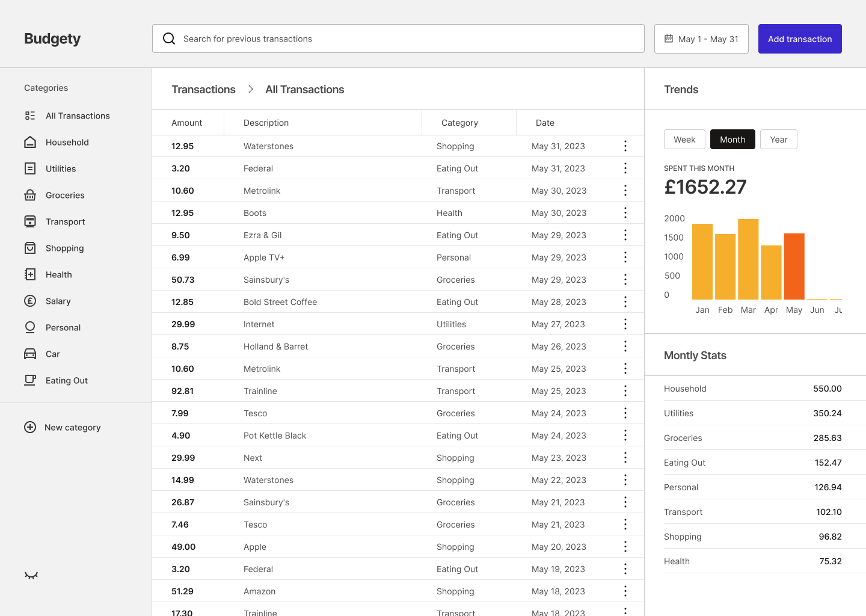Viewport: 866px width, 616px height.
Task: Click the Groceries 285.63 stats row
Action: (x=753, y=438)
